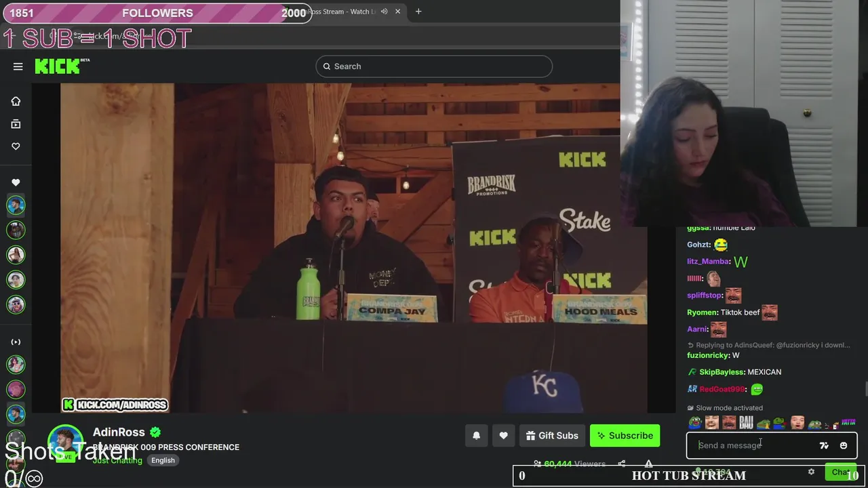This screenshot has width=868, height=488.
Task: Open chat user RedGoat998's profile
Action: click(x=723, y=389)
